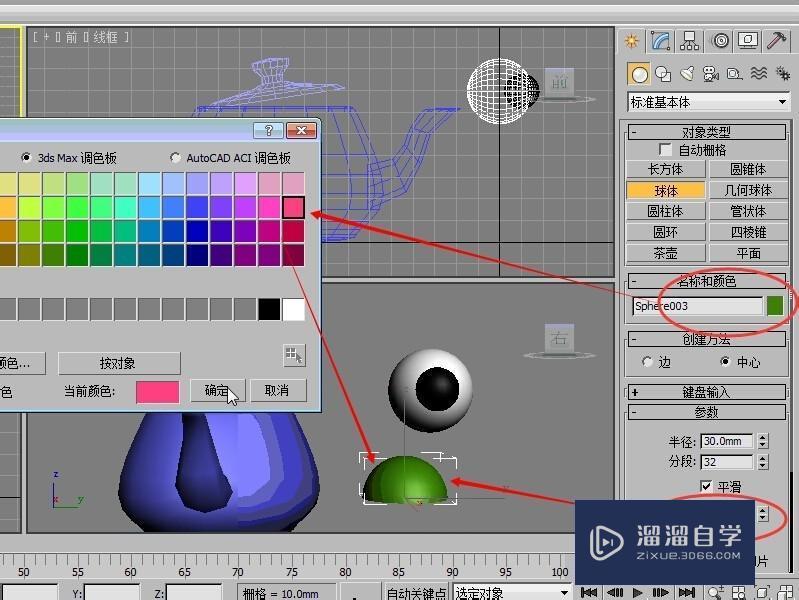Click the green object color swatch beside Sphere003
This screenshot has height=600, width=799.
coord(775,306)
